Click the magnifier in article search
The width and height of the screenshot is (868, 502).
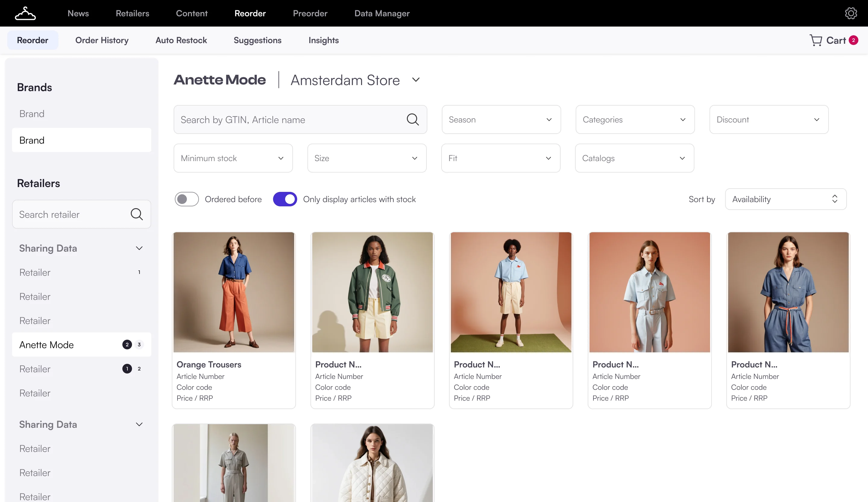(x=413, y=120)
